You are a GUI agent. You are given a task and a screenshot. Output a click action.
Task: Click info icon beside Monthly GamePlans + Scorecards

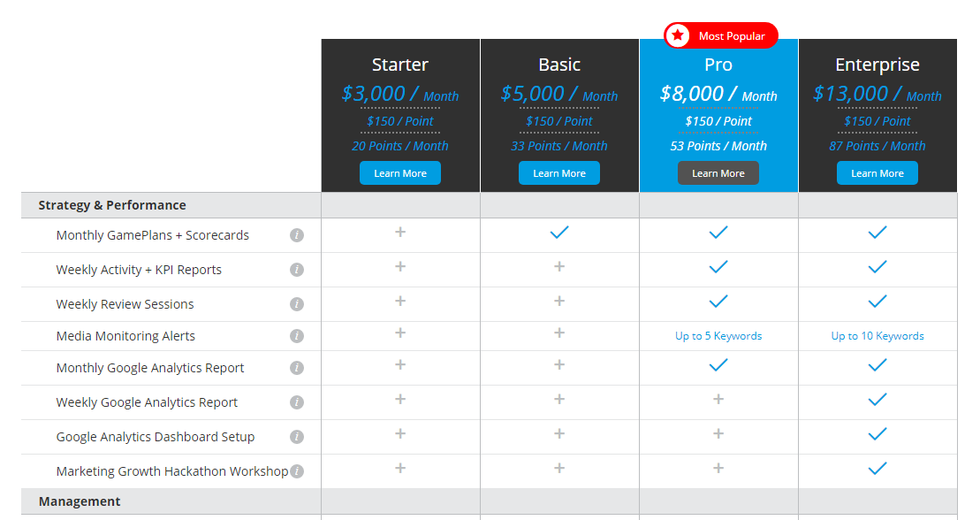pyautogui.click(x=297, y=235)
